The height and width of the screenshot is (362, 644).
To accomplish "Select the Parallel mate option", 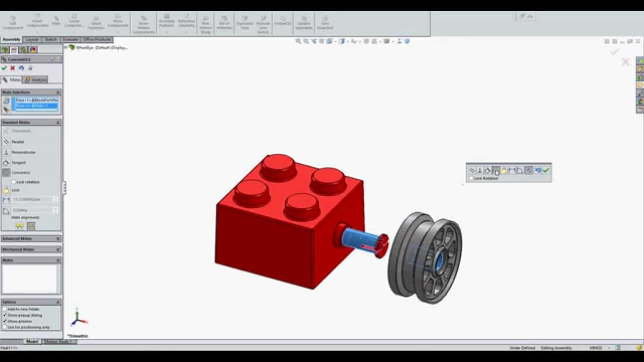I will pos(14,142).
